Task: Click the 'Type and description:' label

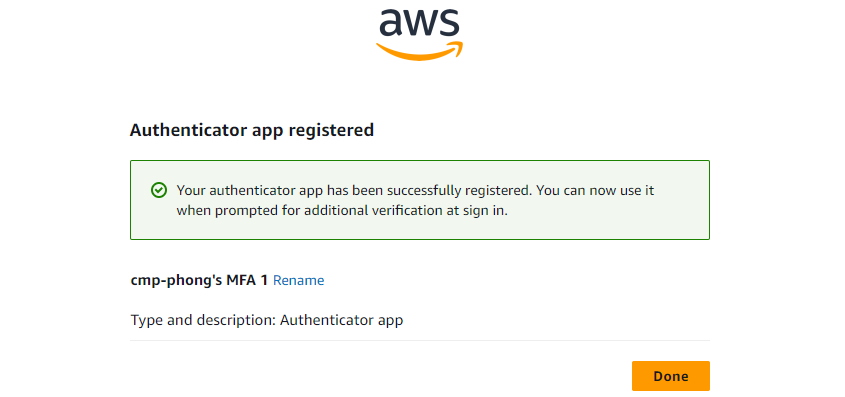Action: [x=204, y=321]
